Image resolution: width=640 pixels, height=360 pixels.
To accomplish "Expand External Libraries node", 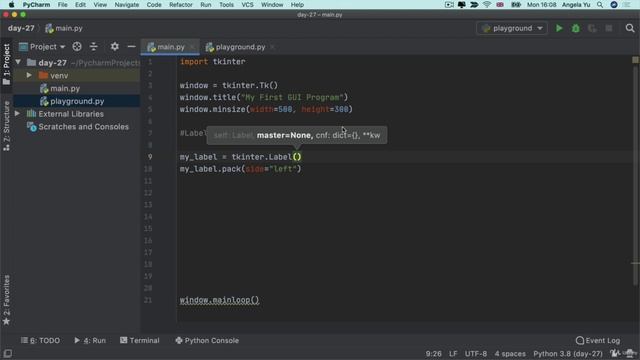I will (18, 113).
